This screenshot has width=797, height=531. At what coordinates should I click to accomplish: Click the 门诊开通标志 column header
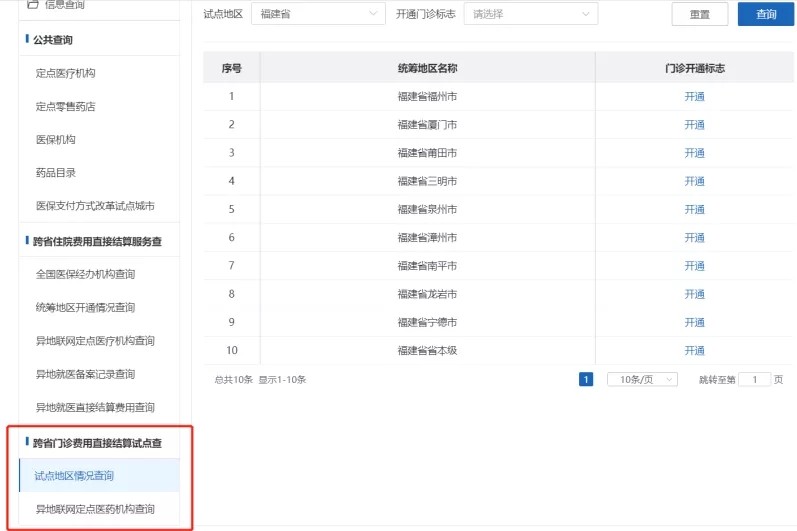[x=694, y=68]
